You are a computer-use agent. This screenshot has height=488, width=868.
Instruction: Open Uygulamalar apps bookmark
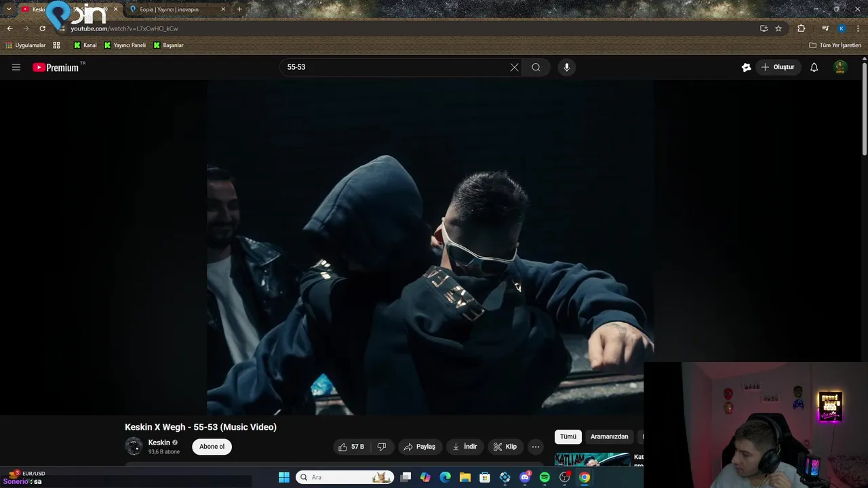pyautogui.click(x=26, y=45)
